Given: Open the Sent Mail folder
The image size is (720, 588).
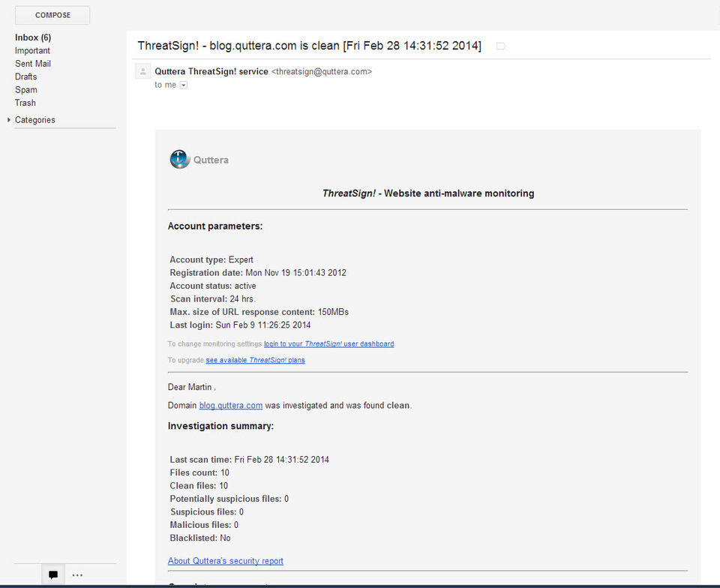Looking at the screenshot, I should click(x=32, y=64).
